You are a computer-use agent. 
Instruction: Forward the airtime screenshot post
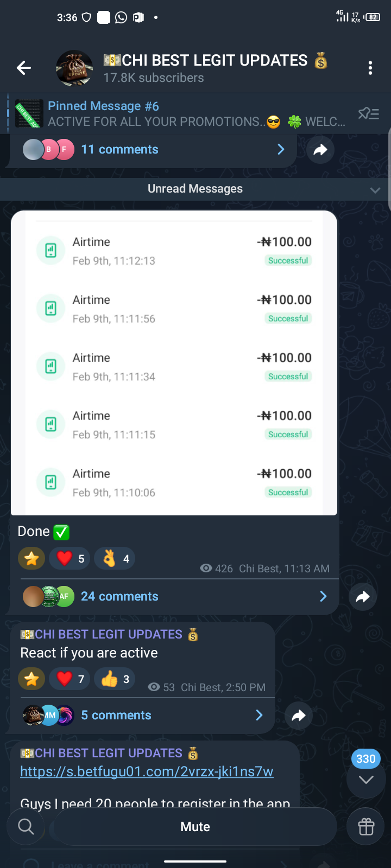(x=362, y=597)
